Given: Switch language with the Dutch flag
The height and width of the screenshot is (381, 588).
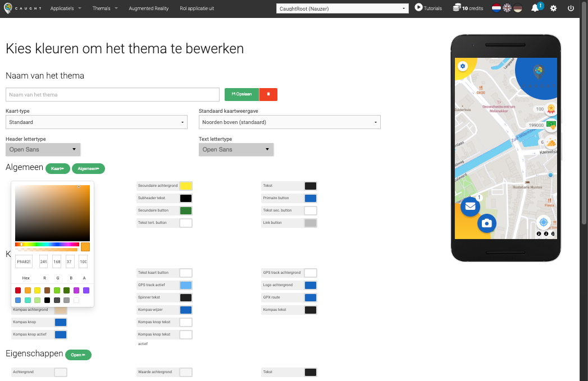Looking at the screenshot, I should point(496,8).
